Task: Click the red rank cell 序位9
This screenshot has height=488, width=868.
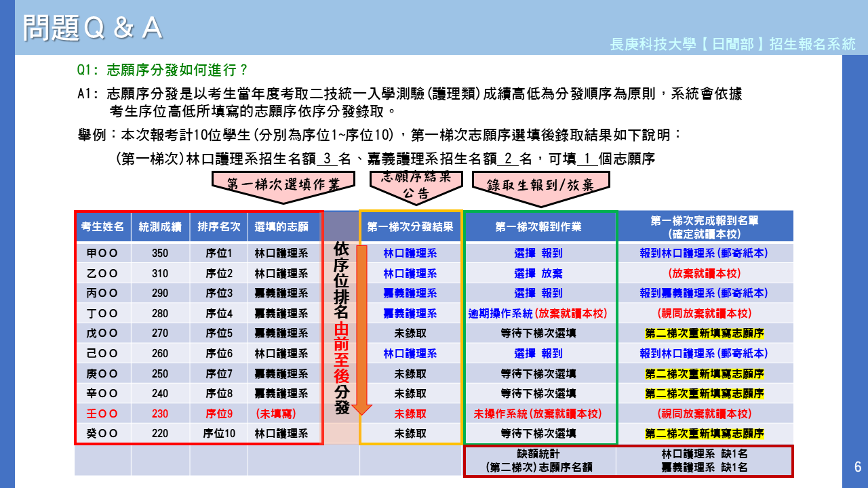Action: tap(218, 413)
